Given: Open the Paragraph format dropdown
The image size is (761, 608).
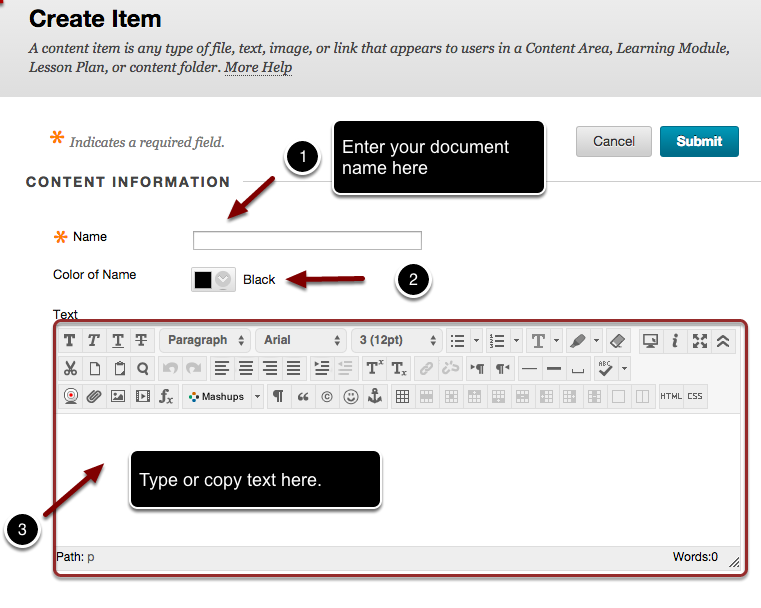Looking at the screenshot, I should 205,341.
